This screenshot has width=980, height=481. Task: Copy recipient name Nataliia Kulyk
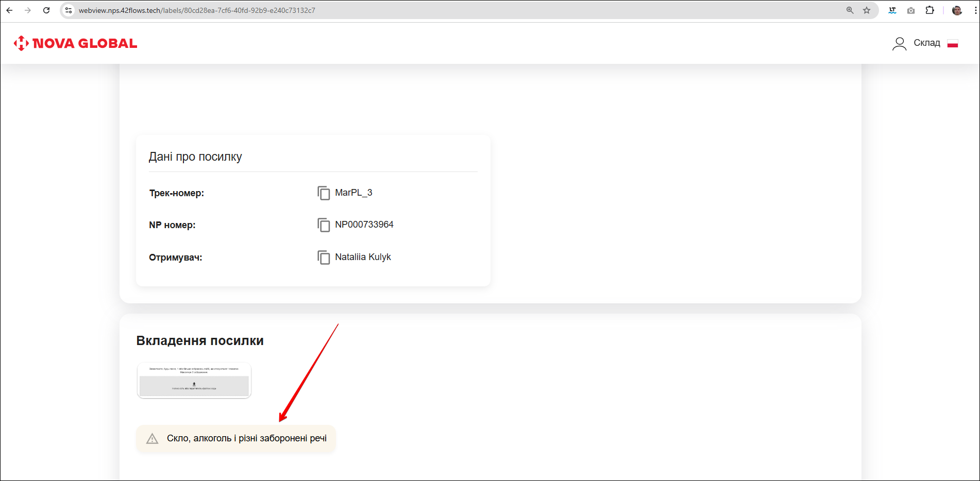(x=324, y=257)
